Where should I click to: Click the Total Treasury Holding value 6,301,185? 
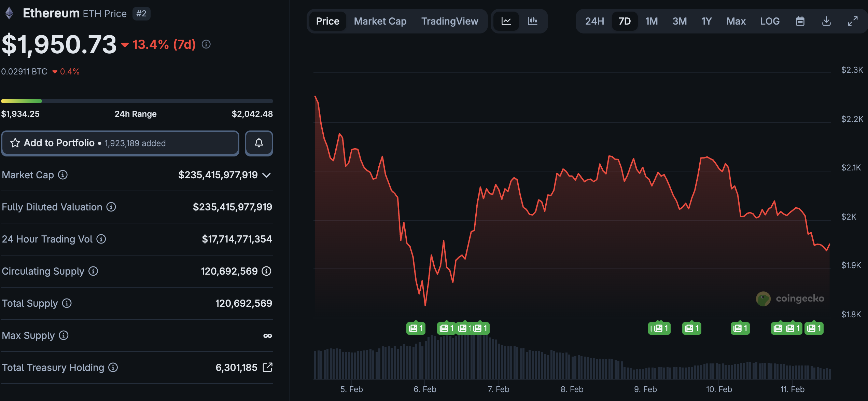[x=237, y=368]
